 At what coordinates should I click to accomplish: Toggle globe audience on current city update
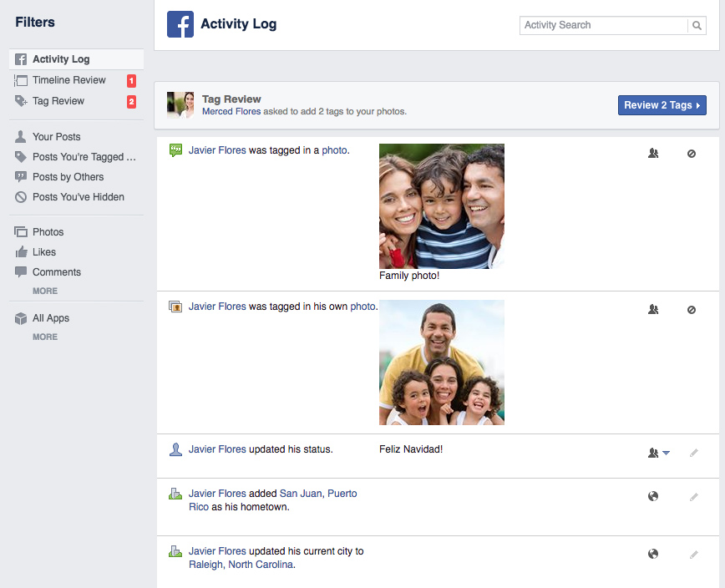pos(652,554)
